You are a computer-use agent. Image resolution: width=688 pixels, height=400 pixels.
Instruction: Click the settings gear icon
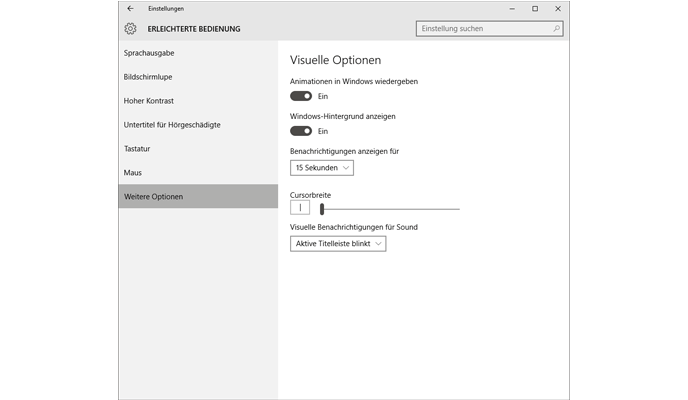click(131, 29)
